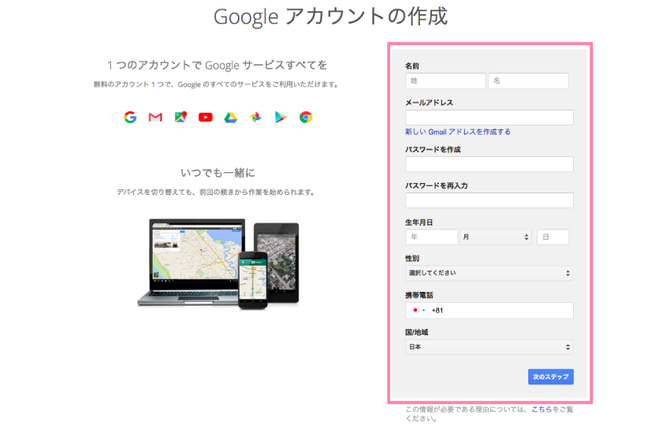Click the パスワードを作成 password field
This screenshot has width=670, height=426.
tap(489, 164)
